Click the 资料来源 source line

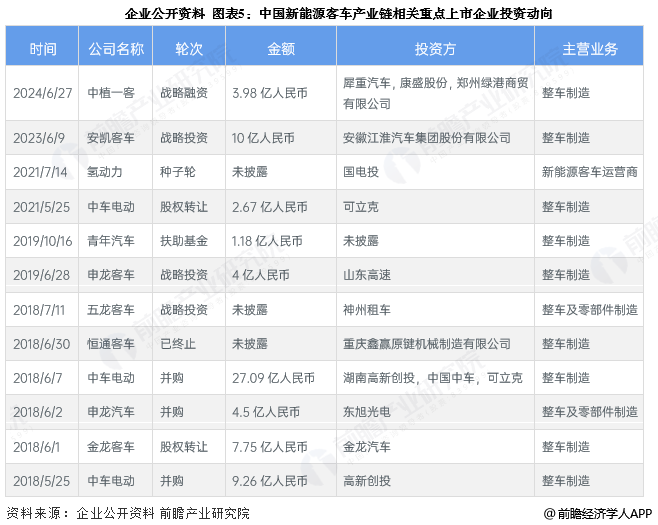[x=128, y=513]
